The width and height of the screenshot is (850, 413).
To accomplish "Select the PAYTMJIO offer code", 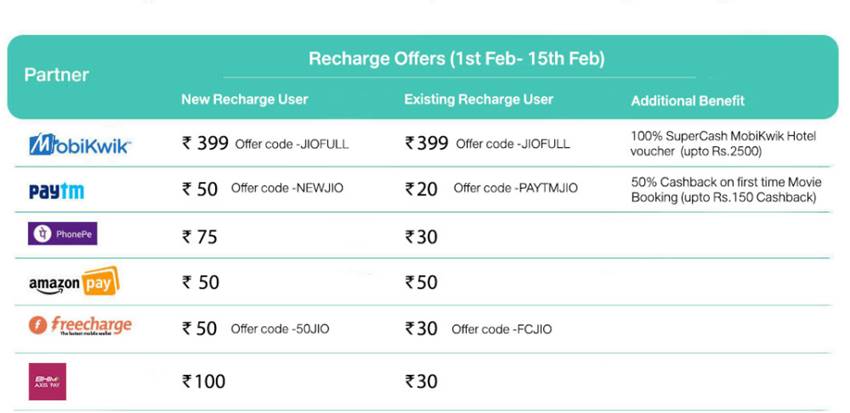I will tap(515, 189).
